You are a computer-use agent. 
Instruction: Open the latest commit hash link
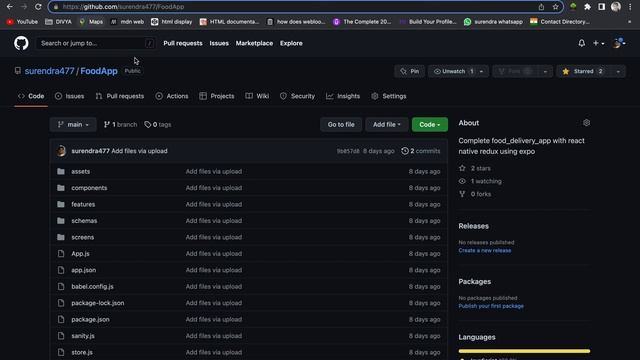coord(348,151)
